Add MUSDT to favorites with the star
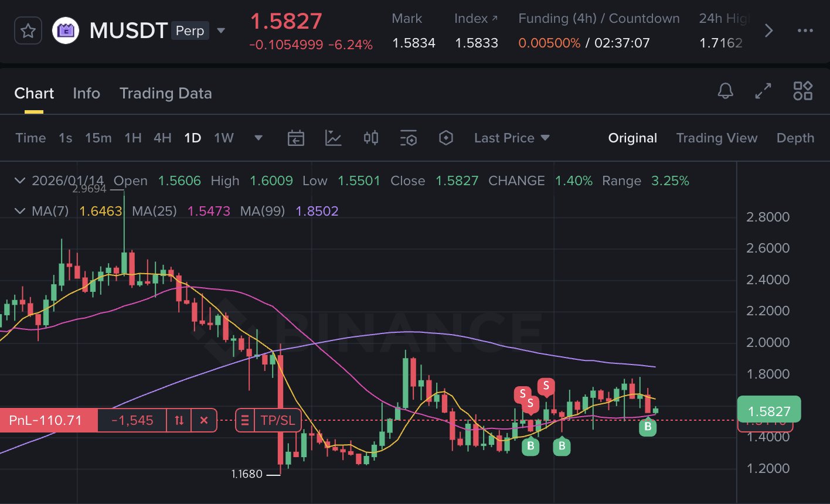The width and height of the screenshot is (830, 504). [28, 30]
